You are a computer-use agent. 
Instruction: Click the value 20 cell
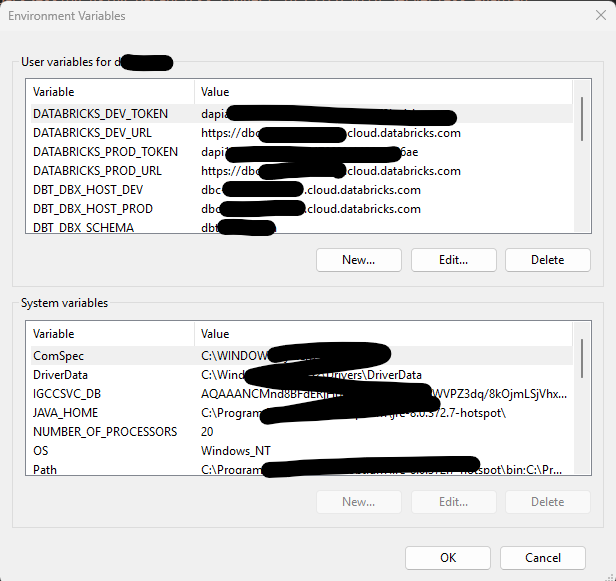207,432
